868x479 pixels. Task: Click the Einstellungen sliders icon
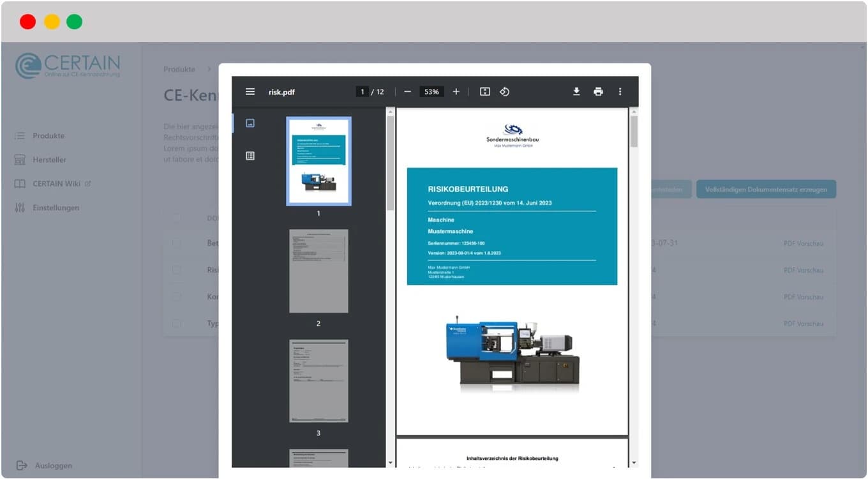coord(20,208)
